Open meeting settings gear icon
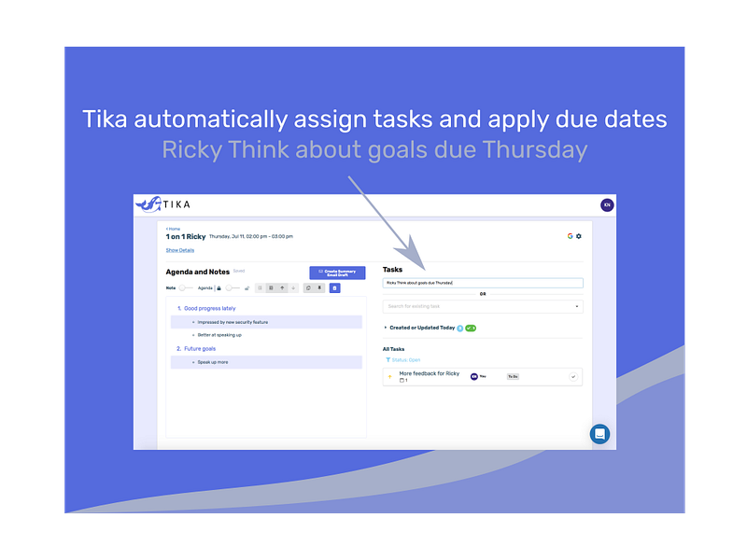Screen dimensions: 747x560 pyautogui.click(x=578, y=236)
